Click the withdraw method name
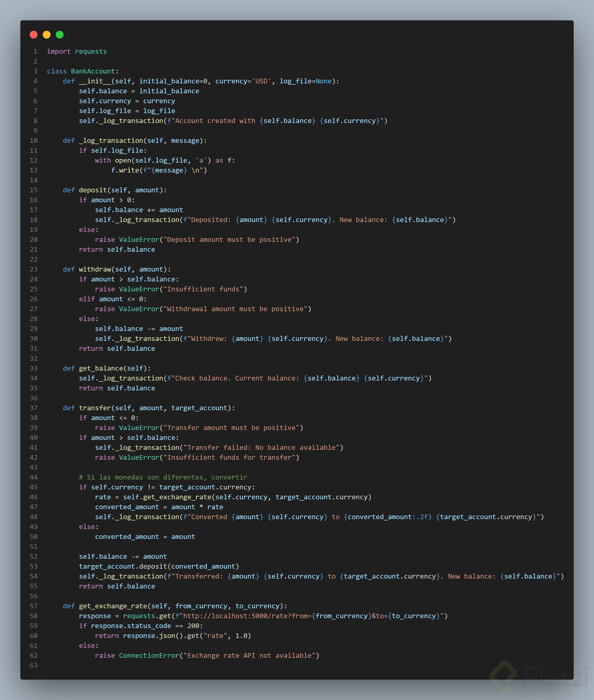594x700 pixels. (x=95, y=269)
